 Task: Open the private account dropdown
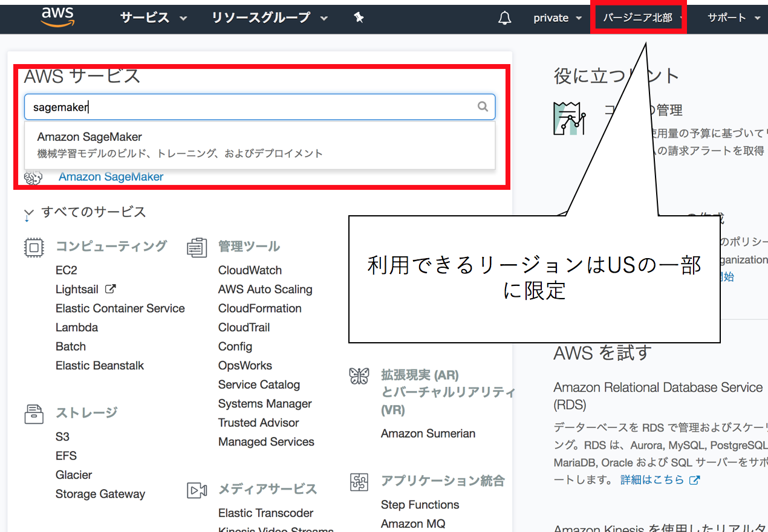(557, 18)
